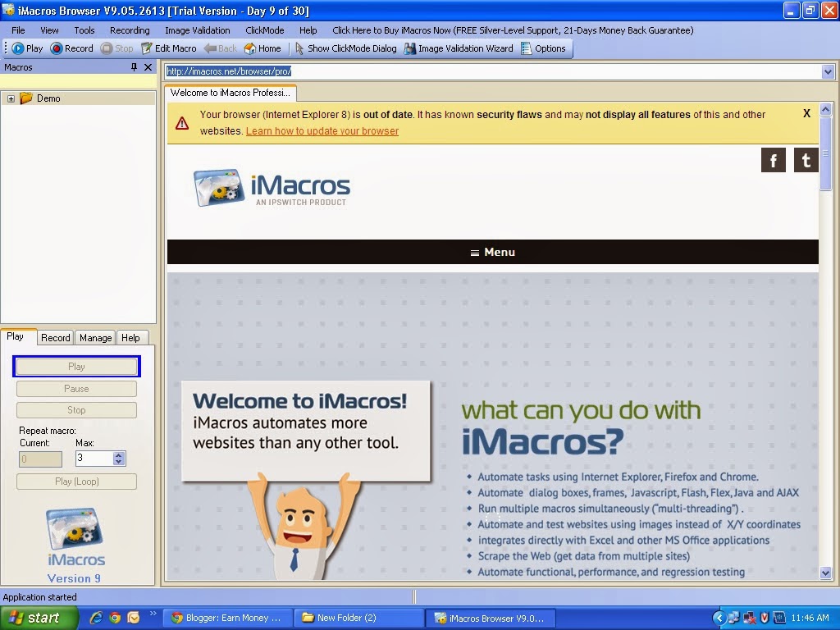Screen dimensions: 840x630
Task: Switch to the Help tab in side panel
Action: click(x=130, y=337)
